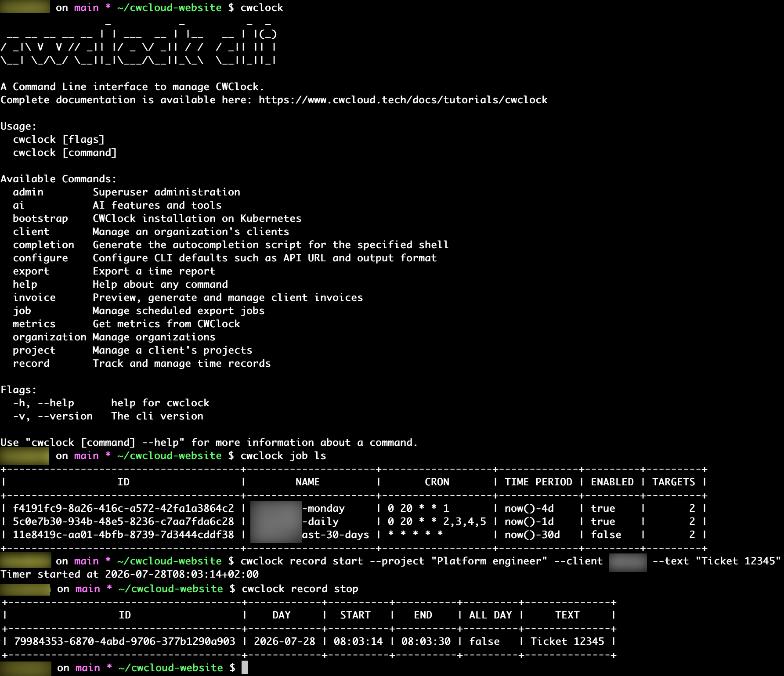Click the 'cwclock [flags]' usage line
Image resolution: width=784 pixels, height=676 pixels.
[x=59, y=139]
